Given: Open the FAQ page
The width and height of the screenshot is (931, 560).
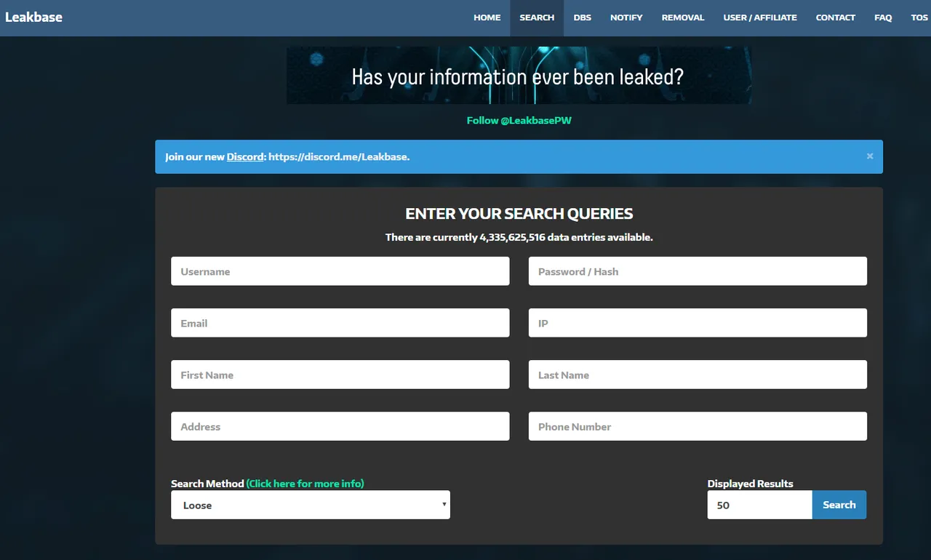Looking at the screenshot, I should [x=883, y=17].
